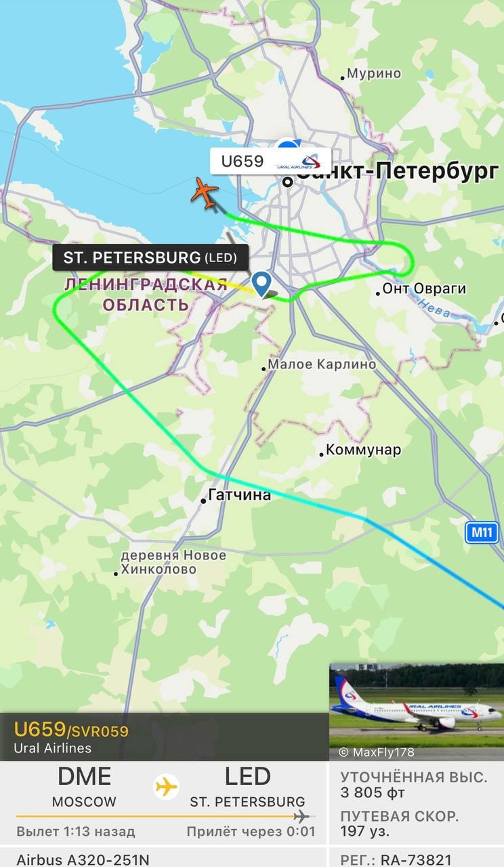Tap the blue LED airport pin marker
Viewport: 504px width, 867px height.
(261, 282)
